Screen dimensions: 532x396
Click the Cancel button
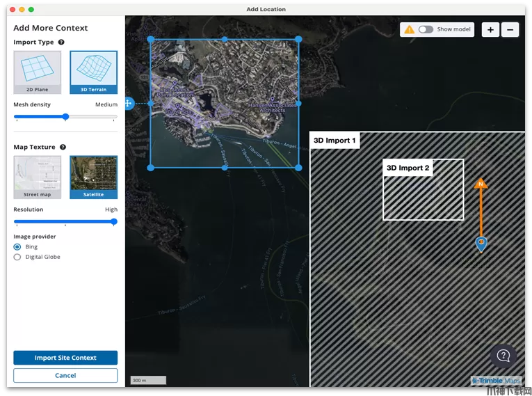[65, 375]
